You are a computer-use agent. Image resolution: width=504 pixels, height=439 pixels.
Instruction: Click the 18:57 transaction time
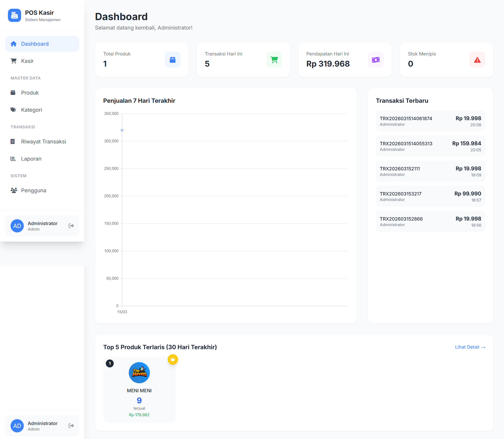[476, 200]
